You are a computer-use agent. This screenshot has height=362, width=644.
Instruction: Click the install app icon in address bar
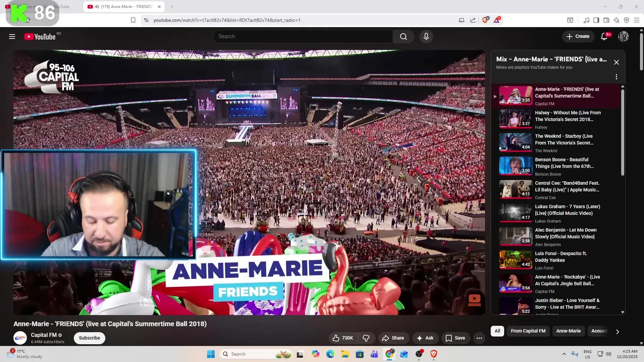pyautogui.click(x=461, y=20)
